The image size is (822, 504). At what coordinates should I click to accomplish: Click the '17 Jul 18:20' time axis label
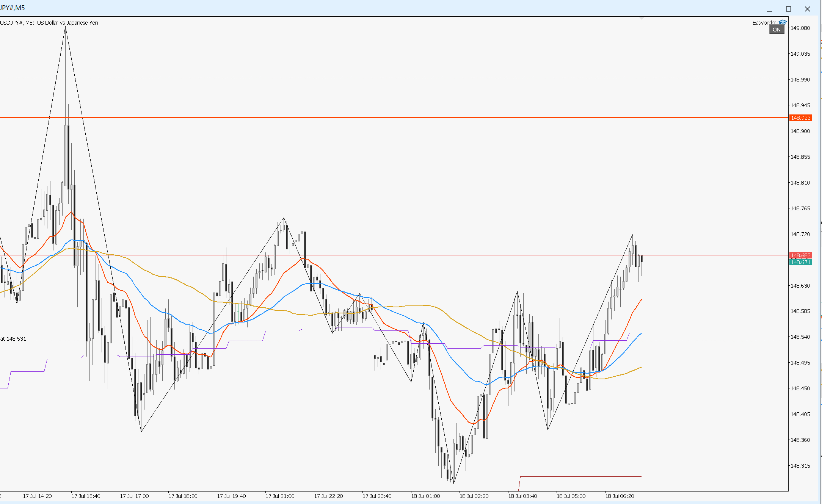(x=183, y=496)
